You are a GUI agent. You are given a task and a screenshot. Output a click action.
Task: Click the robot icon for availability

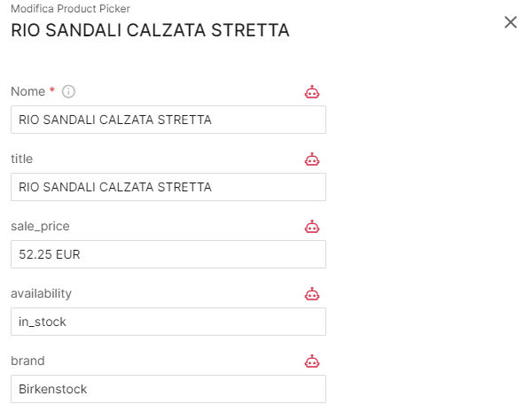[x=311, y=293]
